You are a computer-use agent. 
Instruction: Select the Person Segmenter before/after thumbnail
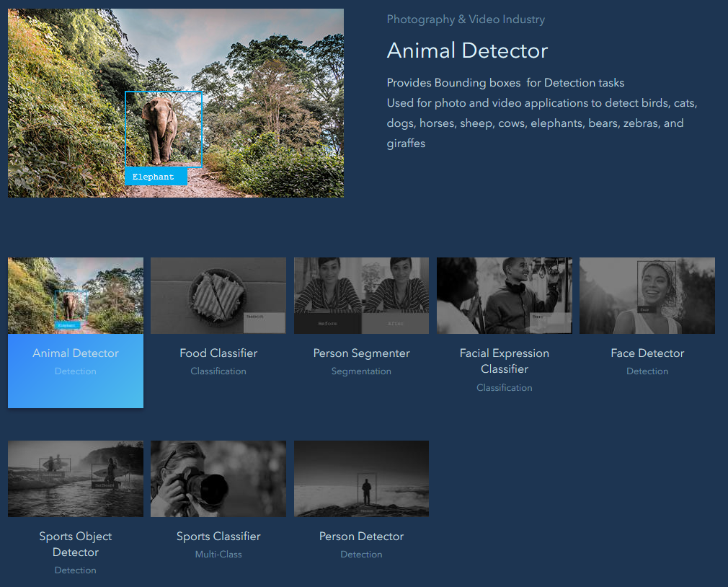click(361, 296)
